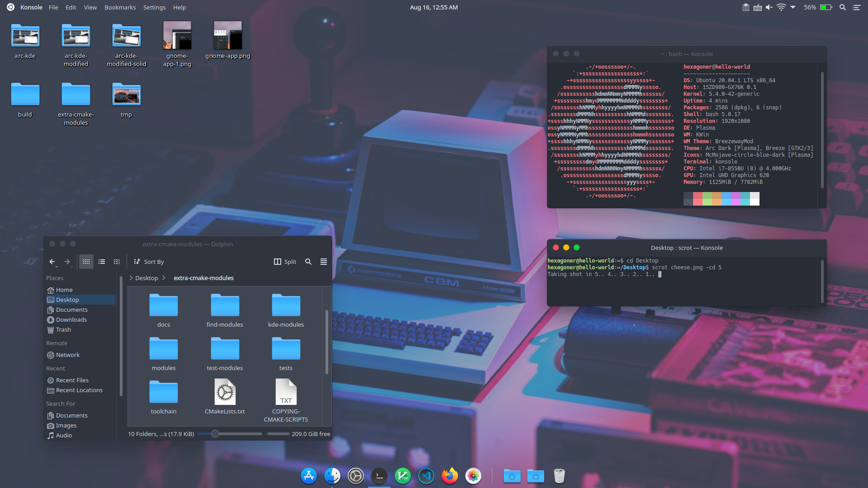868x488 pixels.
Task: Open arc-kde desktop folder
Action: click(25, 41)
